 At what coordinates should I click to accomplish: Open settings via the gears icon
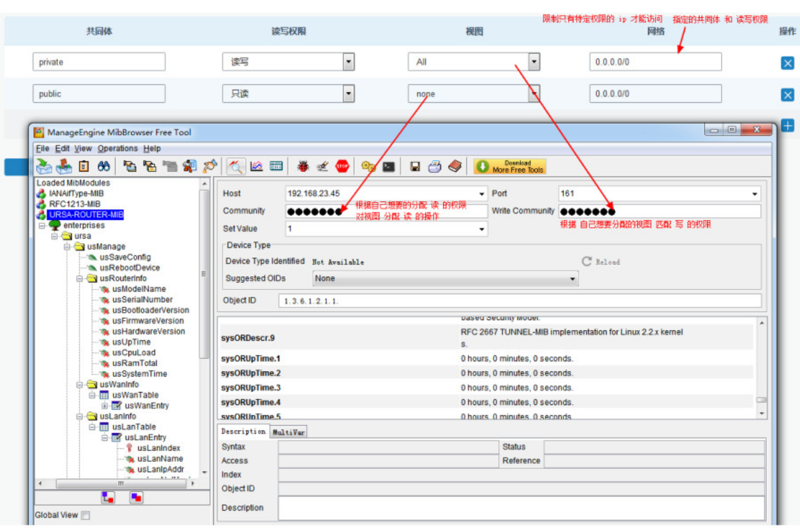point(369,166)
